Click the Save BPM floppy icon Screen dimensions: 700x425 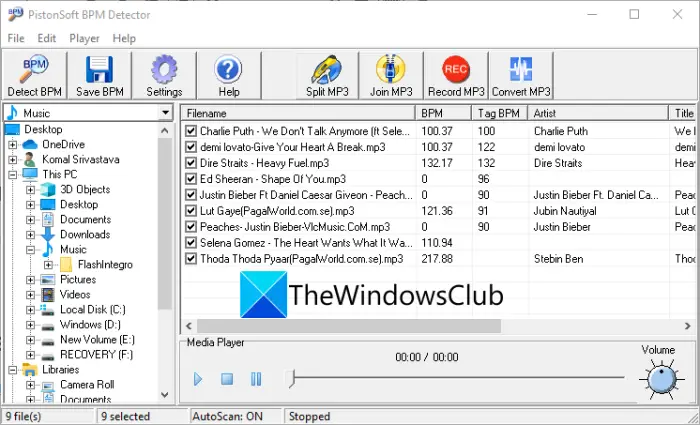pos(100,75)
